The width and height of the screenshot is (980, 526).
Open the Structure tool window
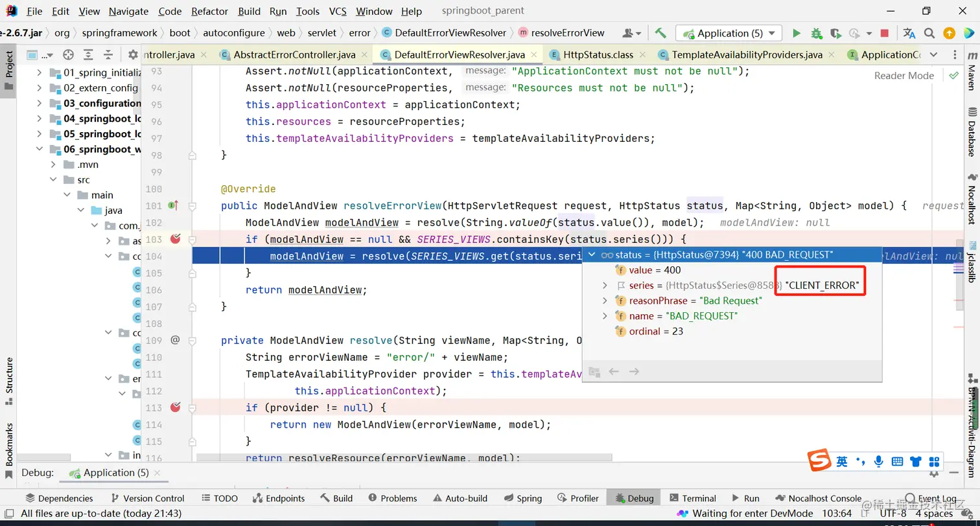pyautogui.click(x=9, y=382)
